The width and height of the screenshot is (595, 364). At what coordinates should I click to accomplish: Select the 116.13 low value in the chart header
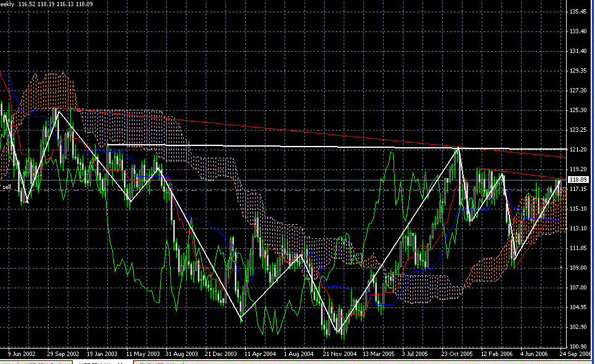[x=65, y=4]
